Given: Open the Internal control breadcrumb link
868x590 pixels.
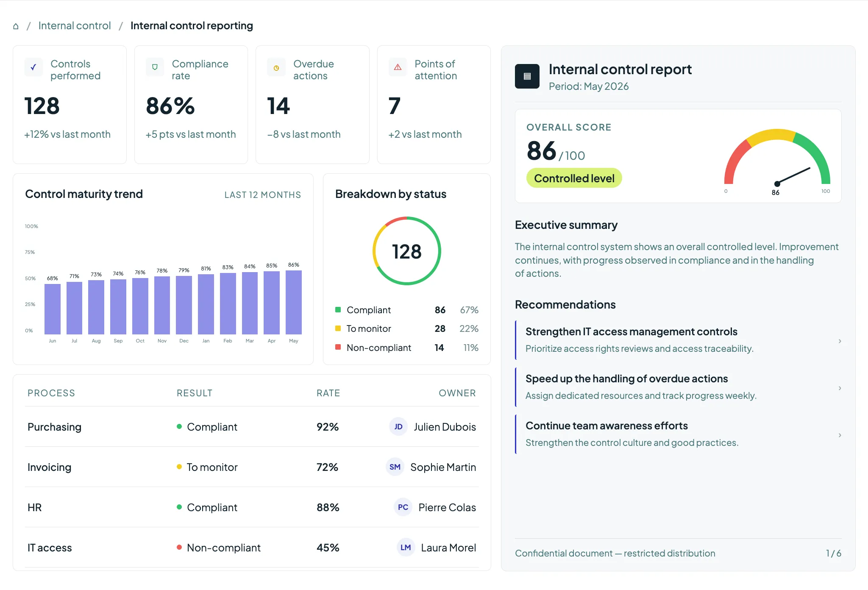Looking at the screenshot, I should pos(75,26).
